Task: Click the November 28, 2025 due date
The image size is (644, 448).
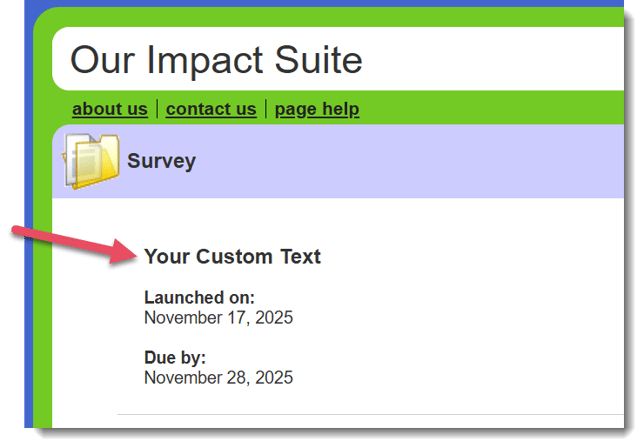Action: (218, 377)
